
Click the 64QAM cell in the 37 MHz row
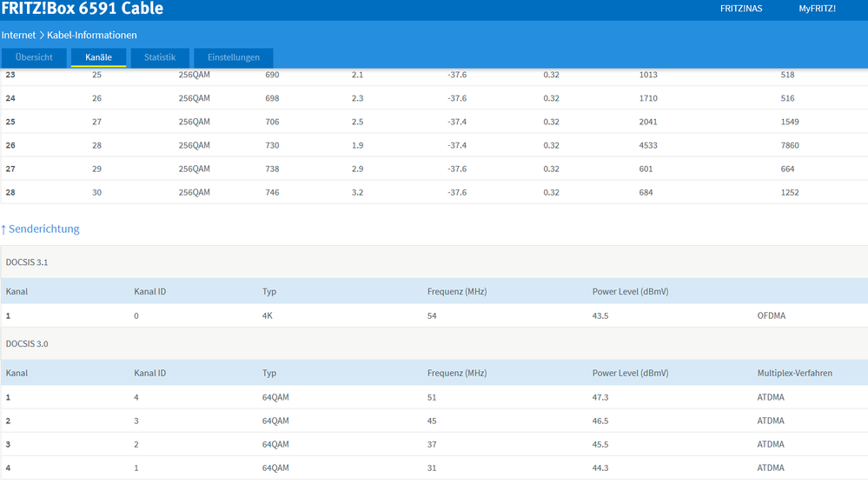pyautogui.click(x=275, y=444)
